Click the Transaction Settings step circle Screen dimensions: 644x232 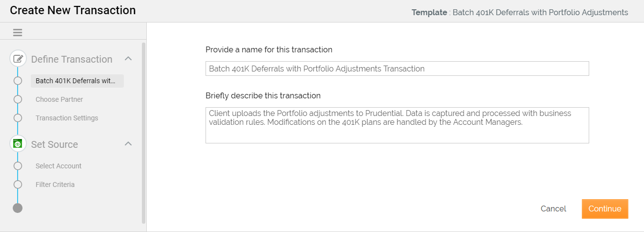[18, 118]
